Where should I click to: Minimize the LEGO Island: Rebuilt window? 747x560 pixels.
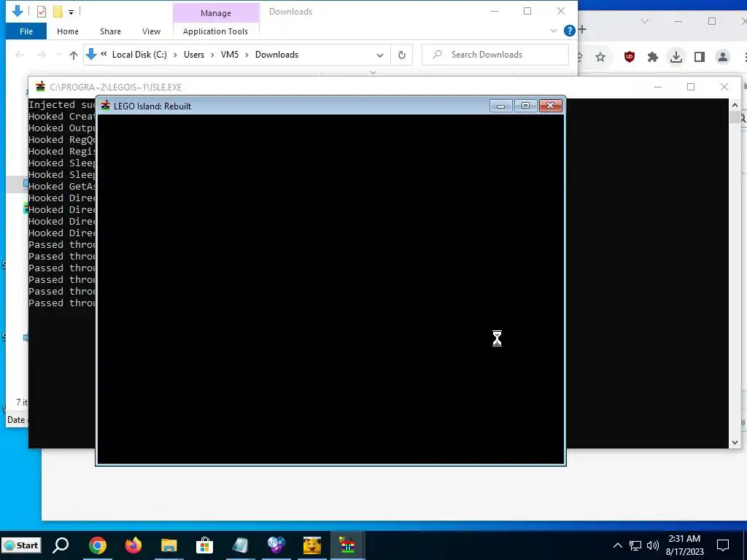pyautogui.click(x=500, y=106)
